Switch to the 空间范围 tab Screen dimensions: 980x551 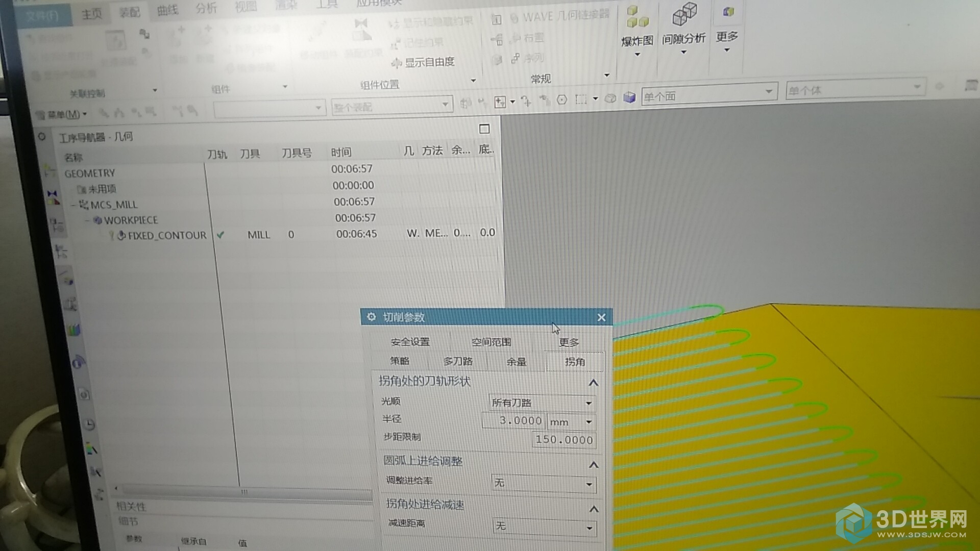click(x=491, y=342)
